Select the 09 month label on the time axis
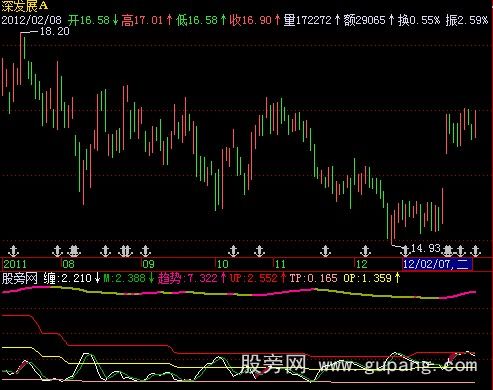The image size is (493, 390). tap(148, 264)
